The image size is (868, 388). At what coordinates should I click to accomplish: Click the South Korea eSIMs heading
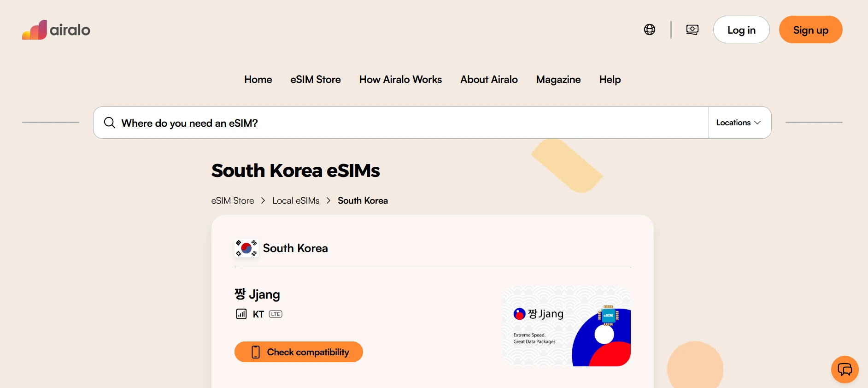tap(295, 170)
